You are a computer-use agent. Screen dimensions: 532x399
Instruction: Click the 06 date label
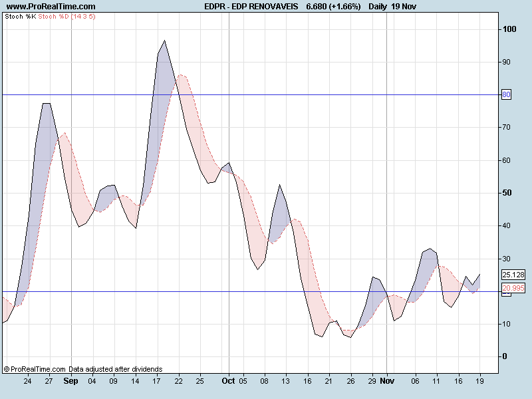click(x=415, y=381)
